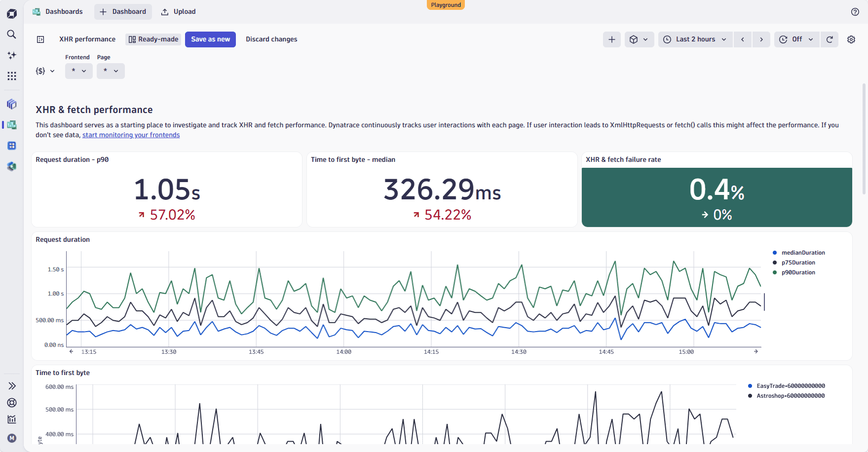Click the Davis AI sparkle icon
868x452 pixels.
click(11, 55)
